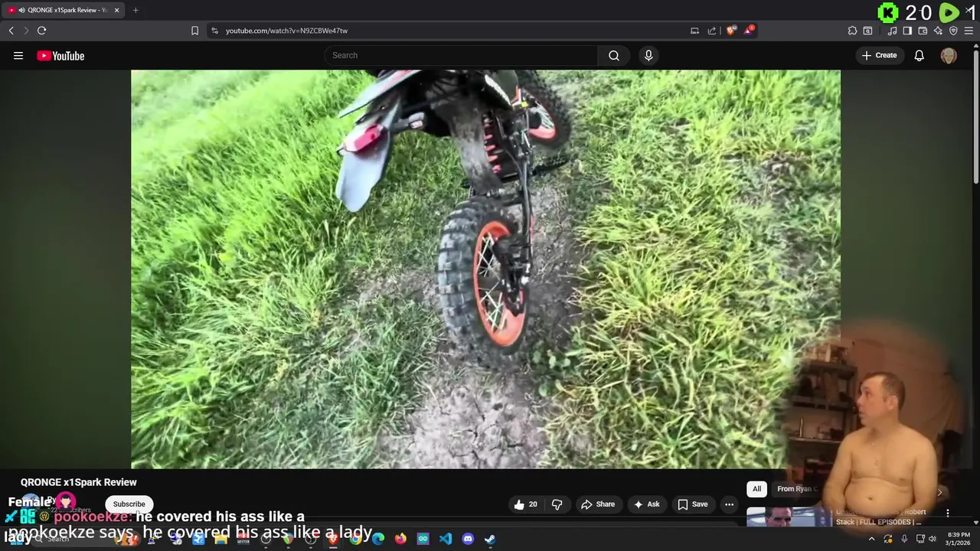Like the video with thumbs up

pyautogui.click(x=525, y=504)
